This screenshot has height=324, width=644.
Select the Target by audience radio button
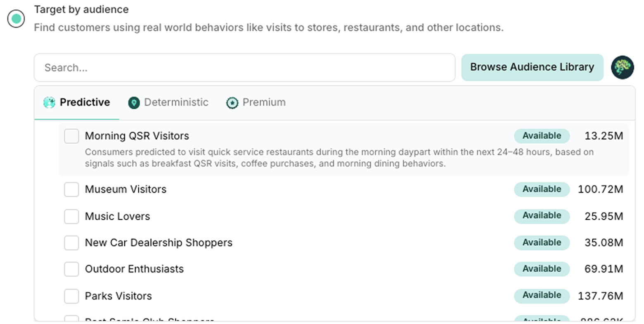(x=16, y=19)
